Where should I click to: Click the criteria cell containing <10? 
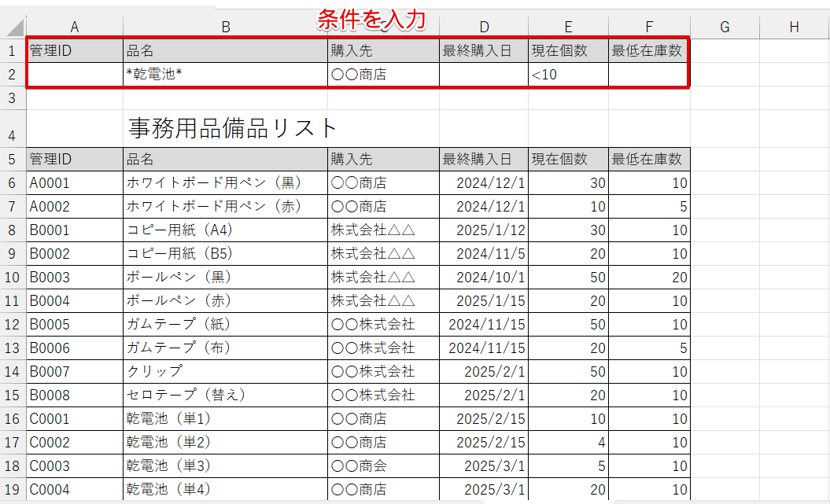pyautogui.click(x=567, y=75)
